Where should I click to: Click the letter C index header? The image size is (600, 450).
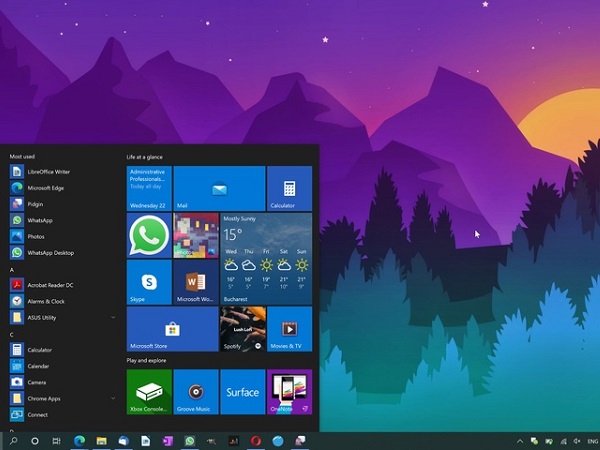coord(12,335)
